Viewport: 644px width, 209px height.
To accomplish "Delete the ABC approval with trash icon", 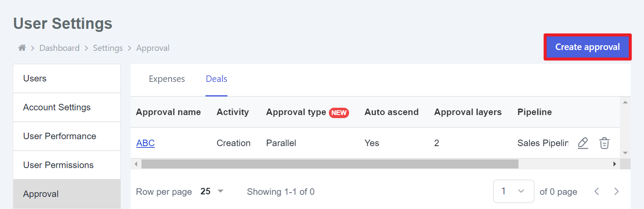I will (604, 143).
